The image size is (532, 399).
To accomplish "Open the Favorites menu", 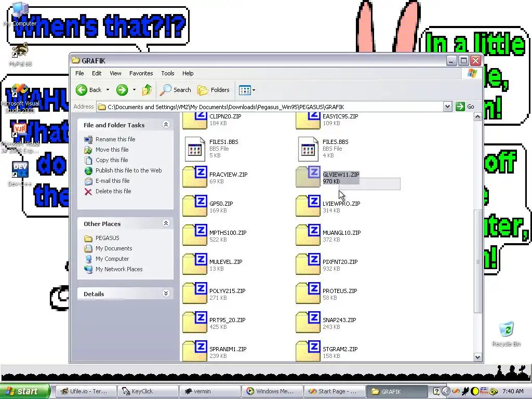I will pyautogui.click(x=141, y=73).
